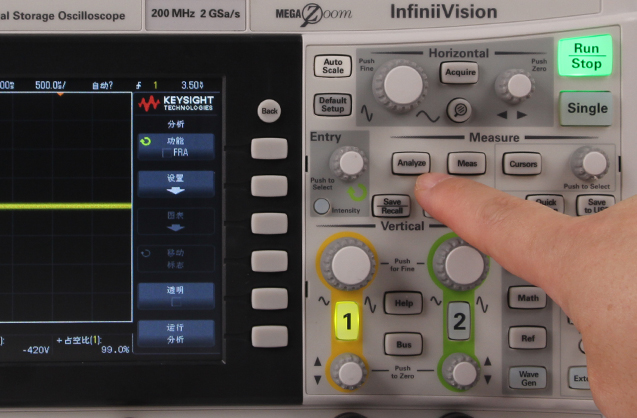Push the channel 2 vertical position knob

tap(462, 372)
